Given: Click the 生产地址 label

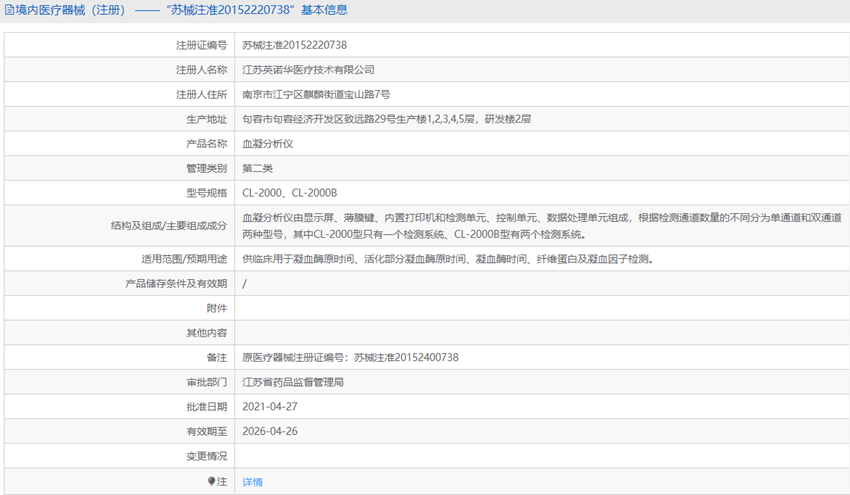Looking at the screenshot, I should (x=207, y=119).
